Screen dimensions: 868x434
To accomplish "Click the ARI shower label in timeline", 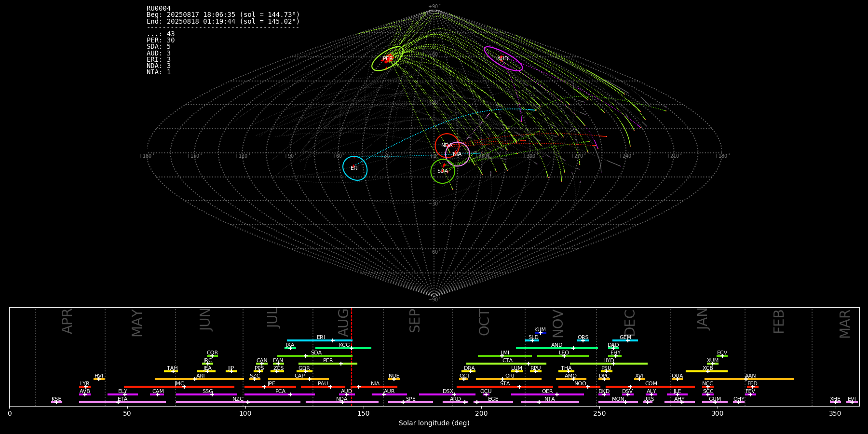I will coord(201,376).
